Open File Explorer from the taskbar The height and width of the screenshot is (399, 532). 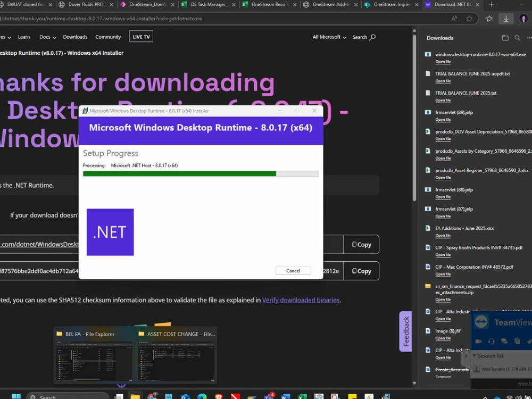pyautogui.click(x=135, y=396)
